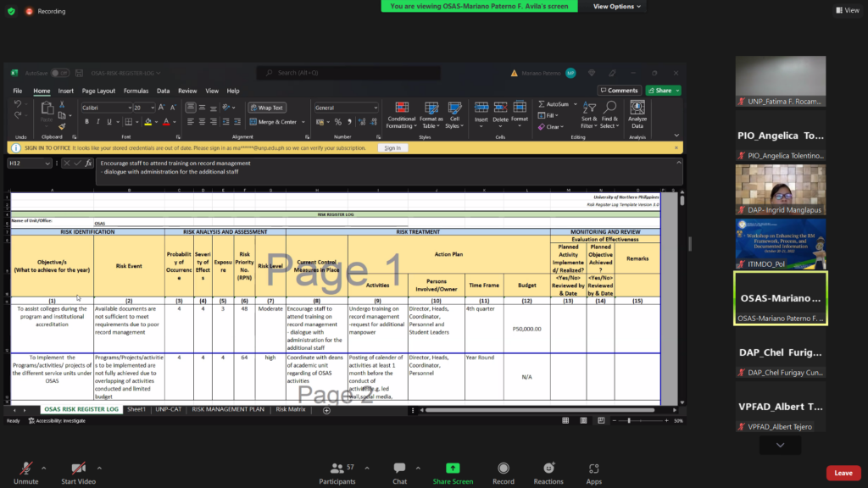868x488 pixels.
Task: Click the Underline formatting icon
Action: [x=109, y=122]
